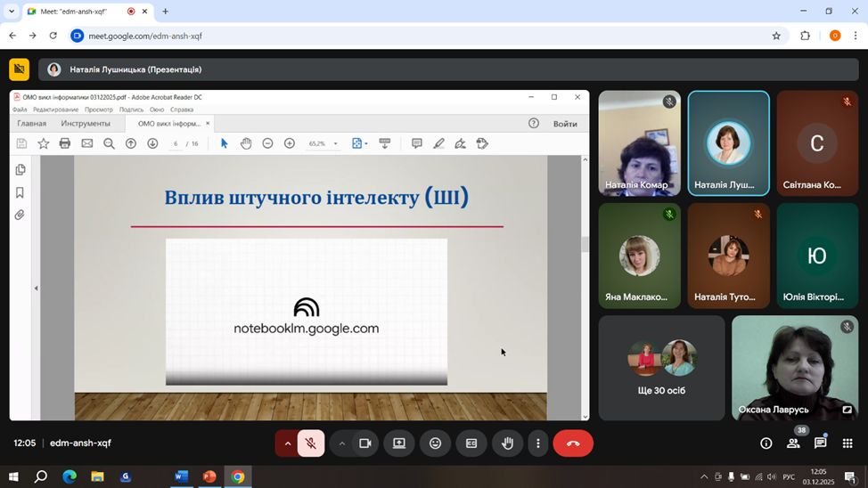The height and width of the screenshot is (488, 868).
Task: Open meeting details info icon
Action: tap(766, 443)
